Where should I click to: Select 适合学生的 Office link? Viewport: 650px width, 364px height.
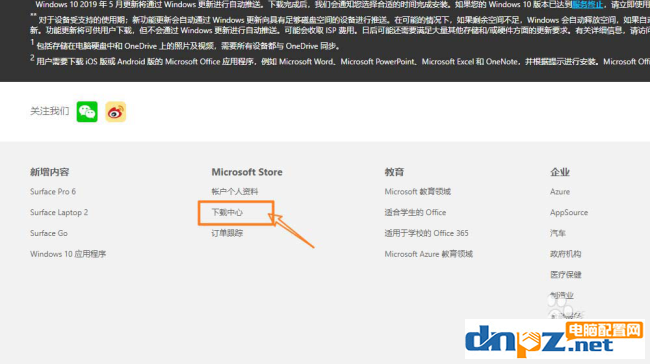(x=415, y=212)
